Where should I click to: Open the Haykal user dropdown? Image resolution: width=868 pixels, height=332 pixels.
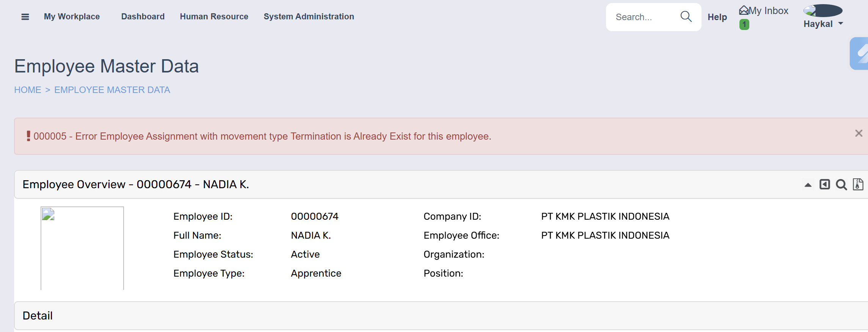click(x=823, y=24)
